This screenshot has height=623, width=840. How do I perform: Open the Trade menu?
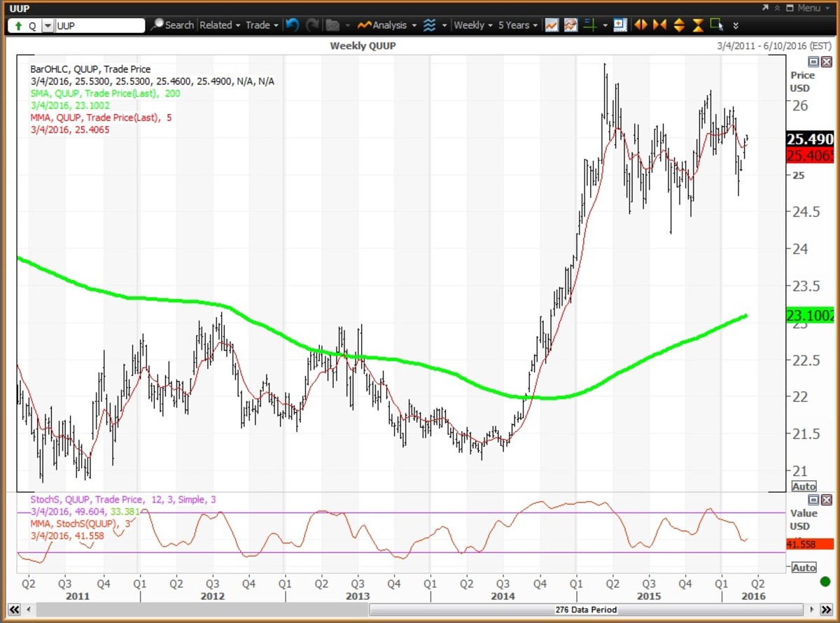(x=262, y=25)
